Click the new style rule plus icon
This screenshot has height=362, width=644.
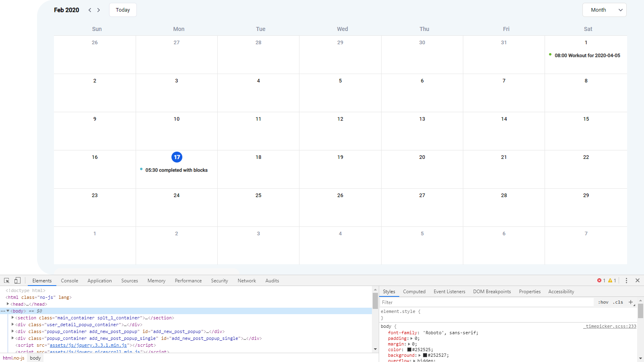tap(630, 302)
